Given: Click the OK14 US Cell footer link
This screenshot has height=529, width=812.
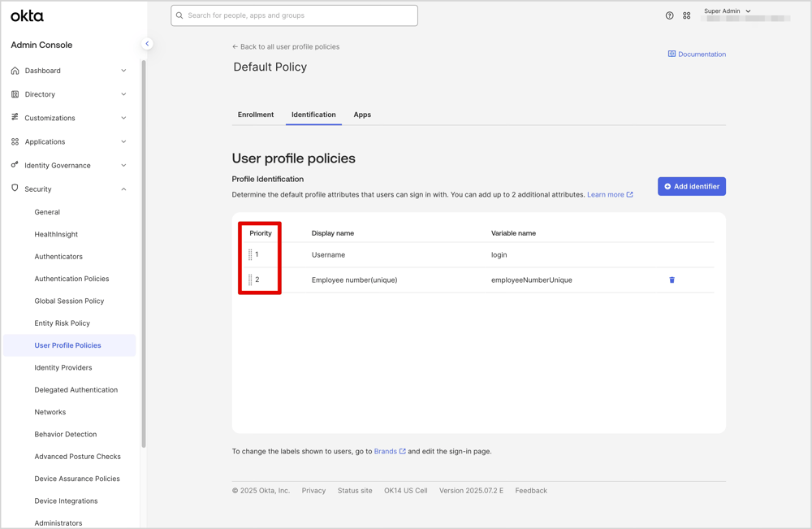Looking at the screenshot, I should (405, 491).
